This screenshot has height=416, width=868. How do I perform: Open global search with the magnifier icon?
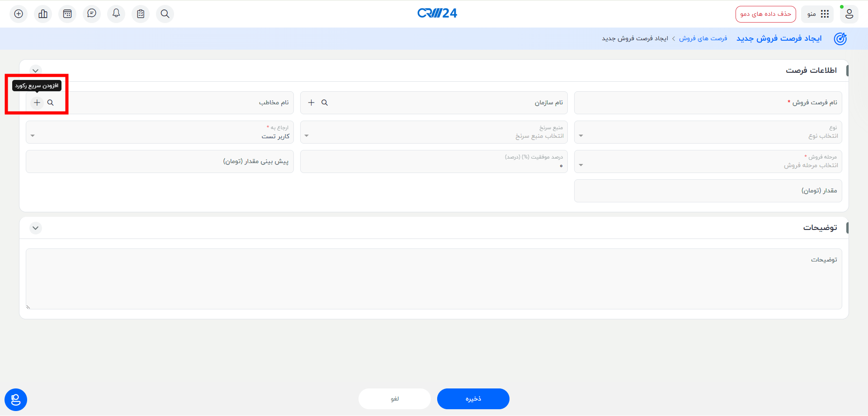click(x=165, y=14)
